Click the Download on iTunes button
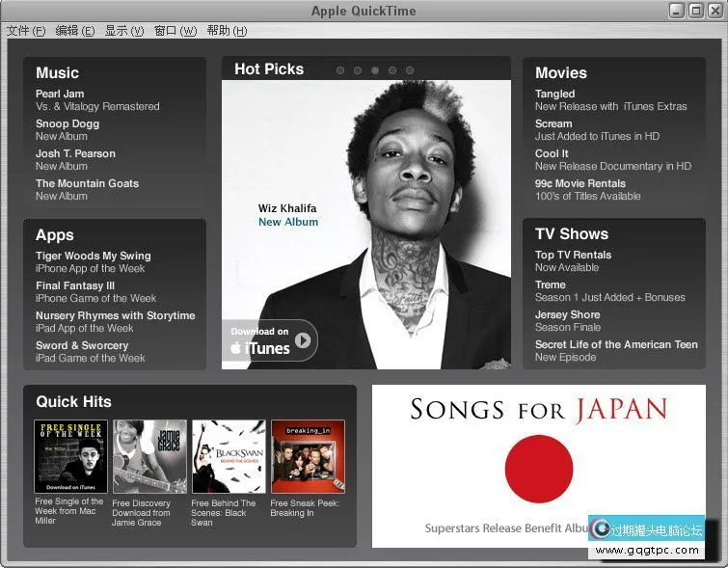Image resolution: width=728 pixels, height=568 pixels. 270,340
